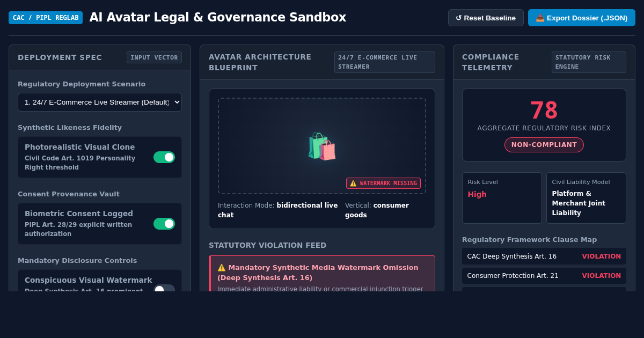Click the CAC / PIPL REGLAB badge
644x338 pixels.
(x=46, y=18)
